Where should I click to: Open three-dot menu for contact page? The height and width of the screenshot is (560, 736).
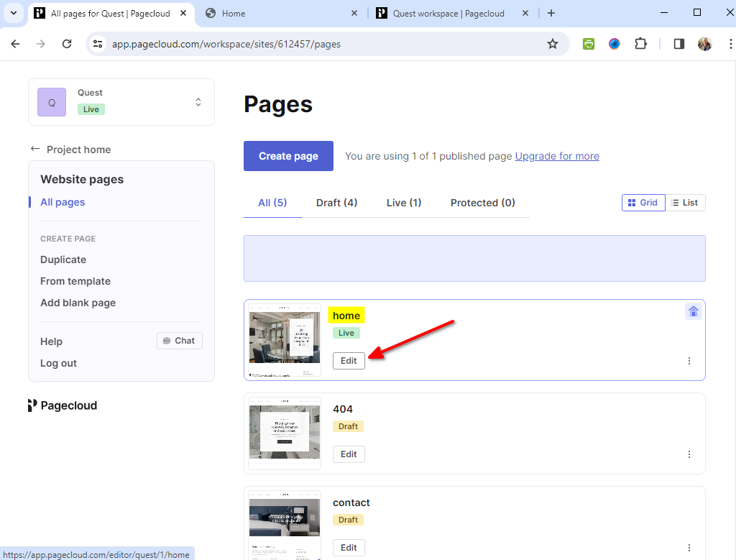tap(689, 548)
